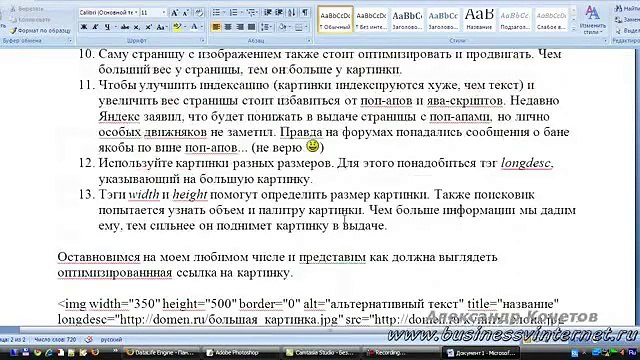Screen dimensions: 640x360
Task: Click the Change Case (Aa) button
Action: pyautogui.click(x=161, y=27)
